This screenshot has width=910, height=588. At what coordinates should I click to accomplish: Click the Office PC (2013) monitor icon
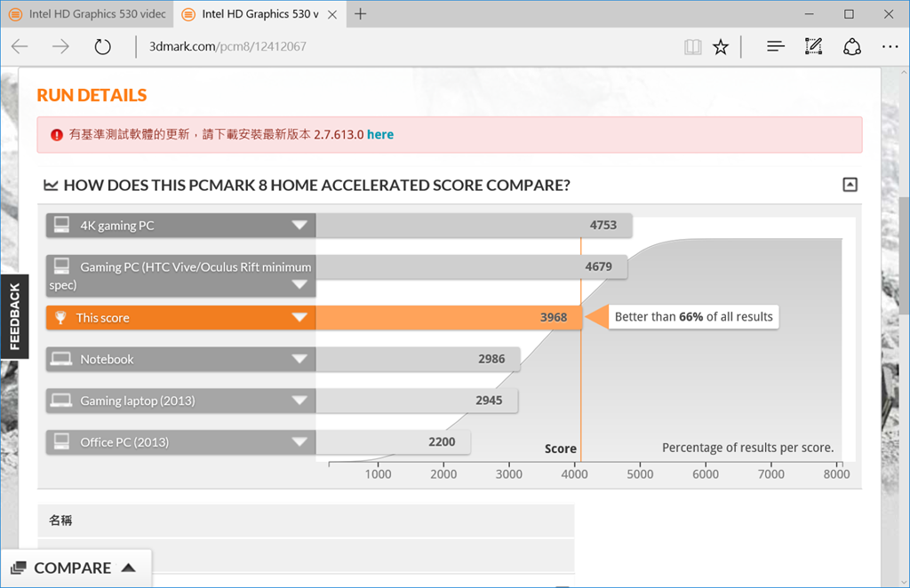pos(61,441)
